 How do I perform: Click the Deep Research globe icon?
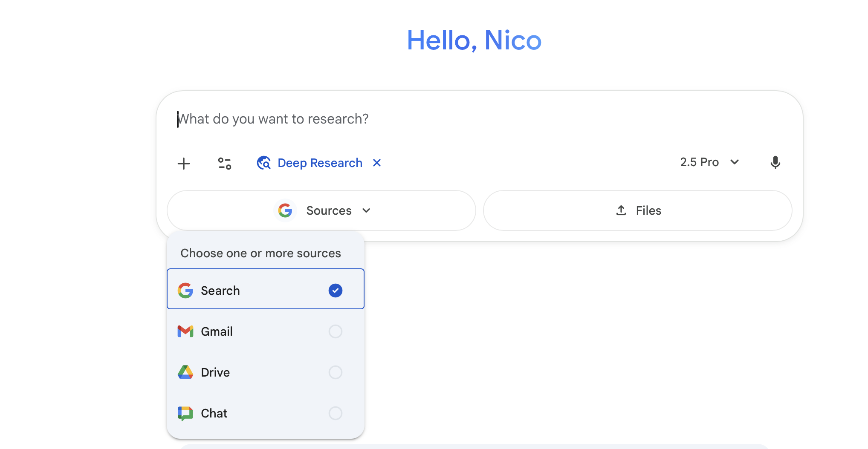pyautogui.click(x=264, y=163)
